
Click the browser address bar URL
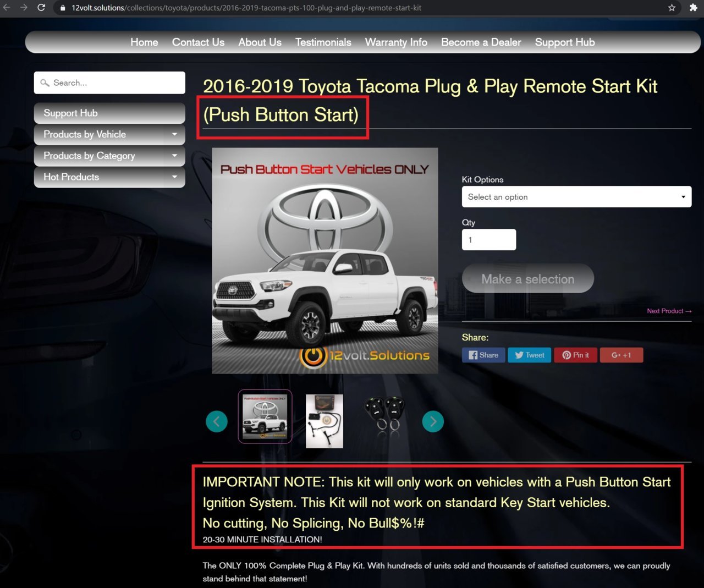[246, 8]
